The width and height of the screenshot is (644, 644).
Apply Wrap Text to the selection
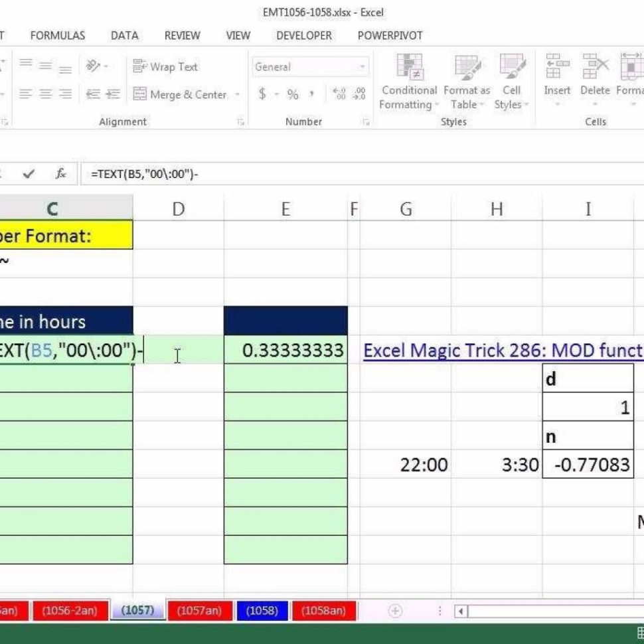[x=165, y=66]
